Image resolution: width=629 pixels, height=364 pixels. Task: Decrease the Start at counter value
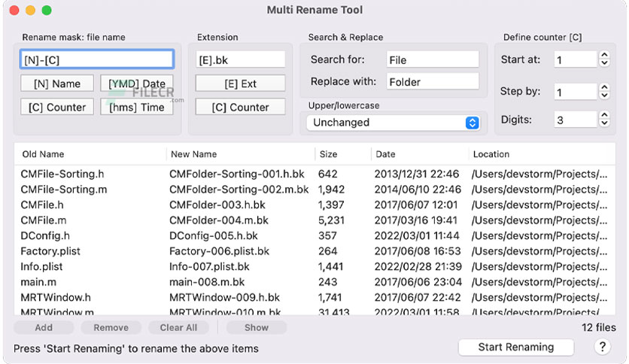pyautogui.click(x=604, y=63)
